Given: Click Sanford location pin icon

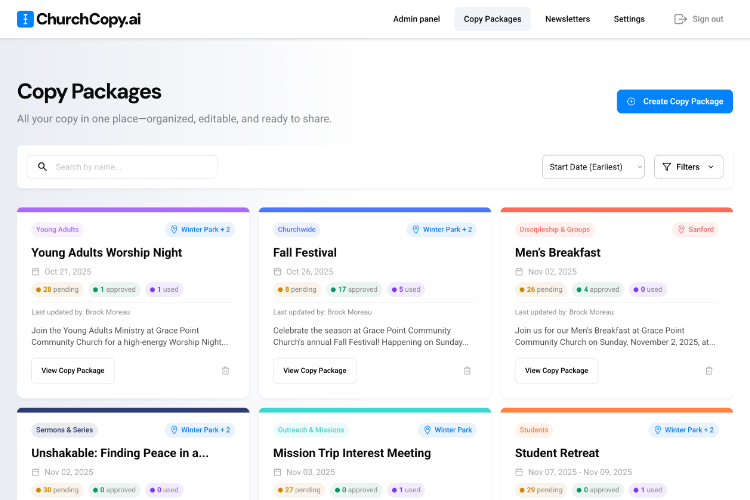Looking at the screenshot, I should coord(681,230).
